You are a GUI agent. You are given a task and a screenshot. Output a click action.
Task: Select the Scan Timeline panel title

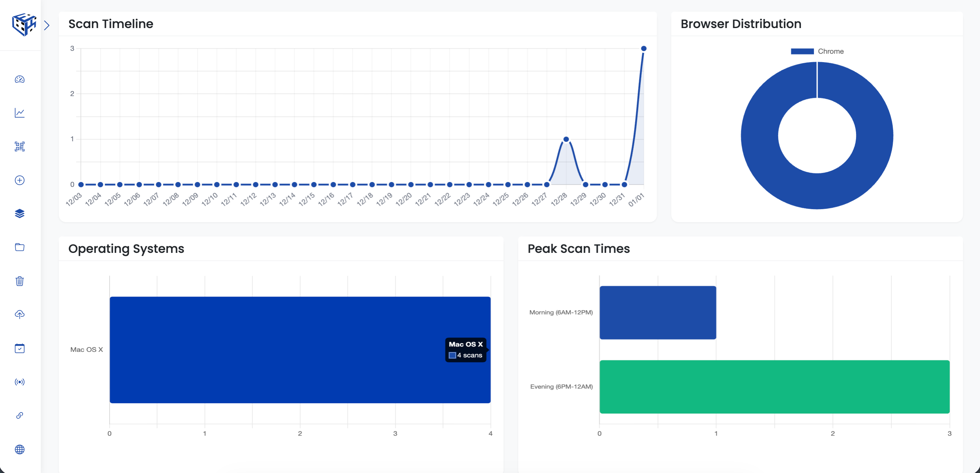111,24
